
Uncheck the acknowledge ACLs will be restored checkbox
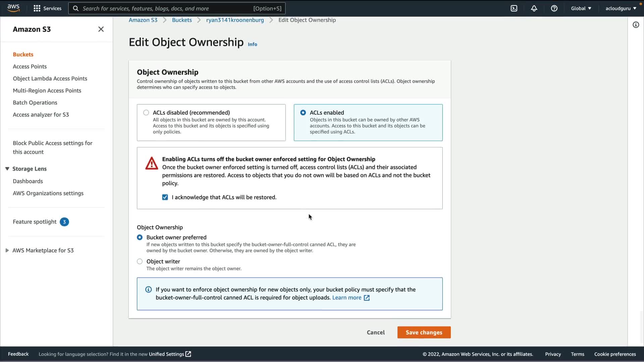coord(165,197)
